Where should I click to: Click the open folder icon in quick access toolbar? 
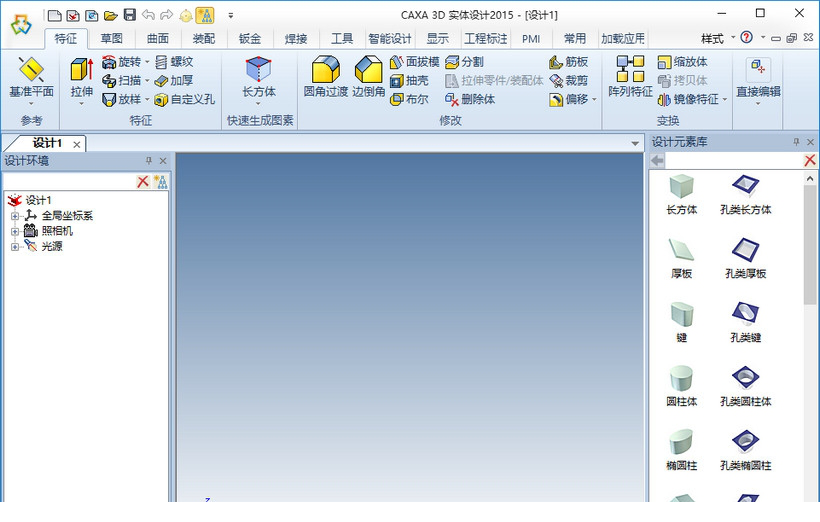coord(110,15)
